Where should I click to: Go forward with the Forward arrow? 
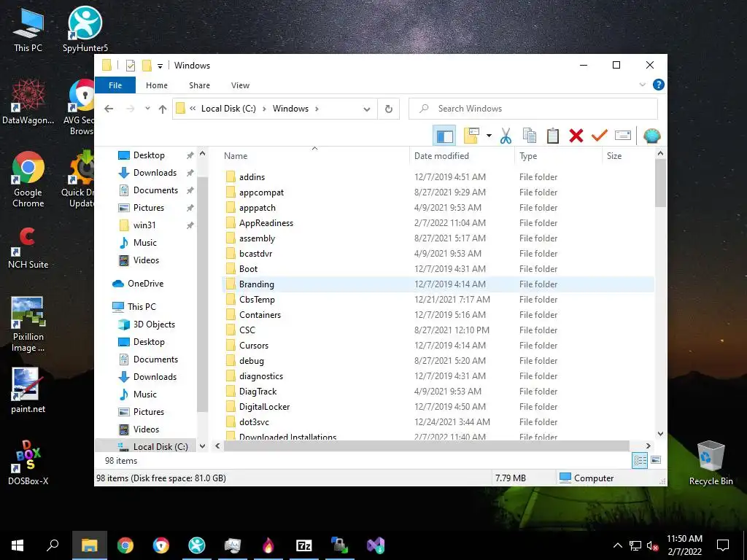tap(130, 109)
